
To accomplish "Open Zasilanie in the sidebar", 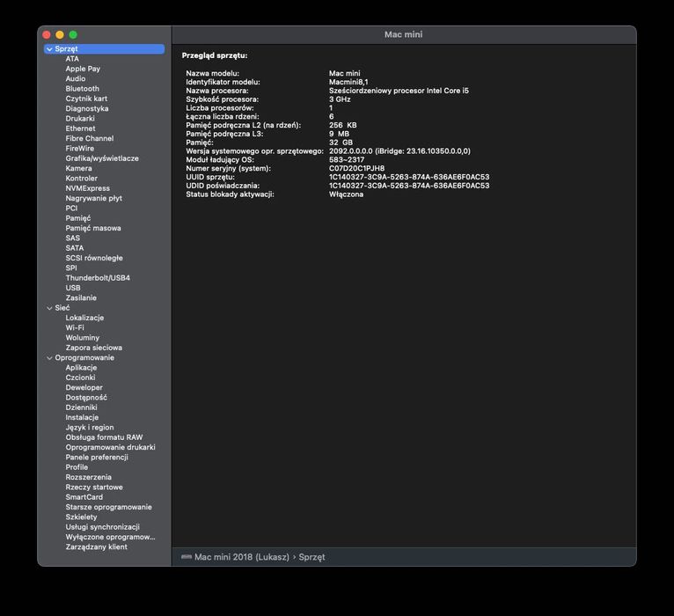I will 81,298.
